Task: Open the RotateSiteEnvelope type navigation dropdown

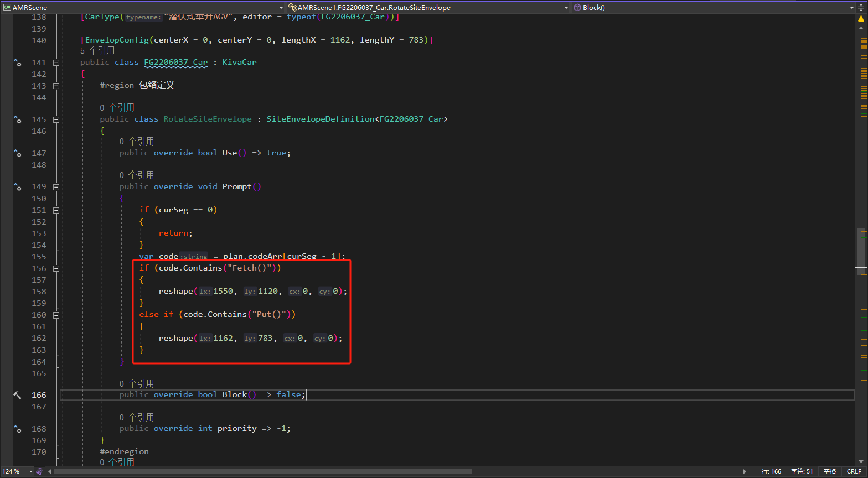Action: (566, 8)
